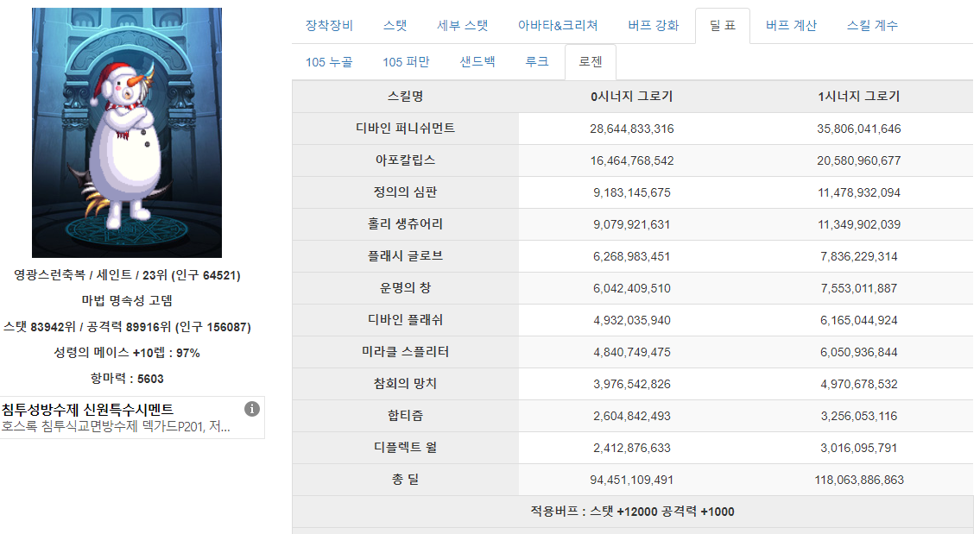Screen dimensions: 980x534
Task: Click the 운명의 창 skill name
Action: click(406, 288)
